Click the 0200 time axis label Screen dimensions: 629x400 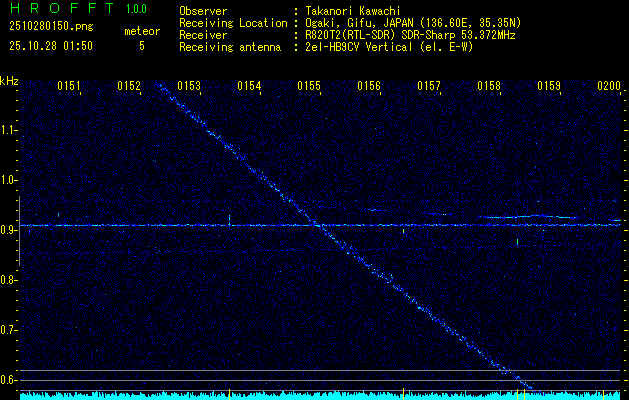tap(609, 86)
